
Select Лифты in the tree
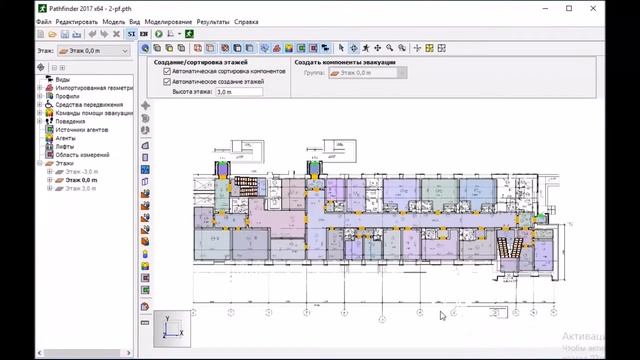[64, 147]
